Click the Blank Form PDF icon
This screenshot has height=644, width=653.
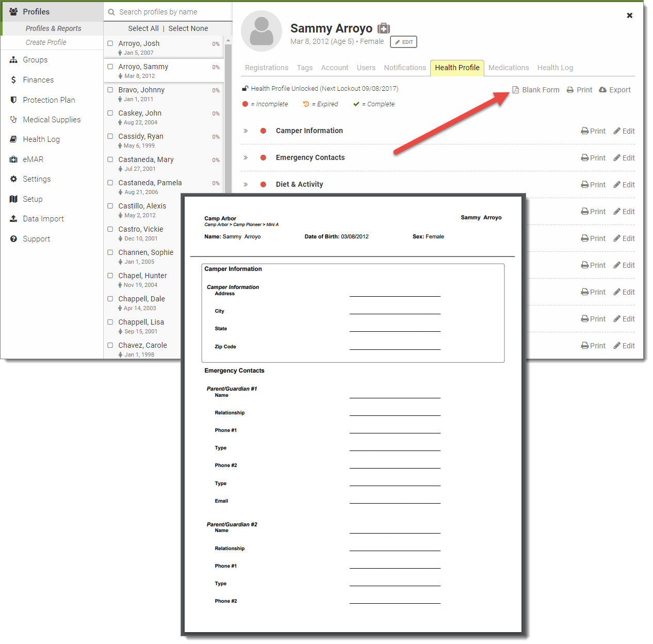click(x=515, y=90)
